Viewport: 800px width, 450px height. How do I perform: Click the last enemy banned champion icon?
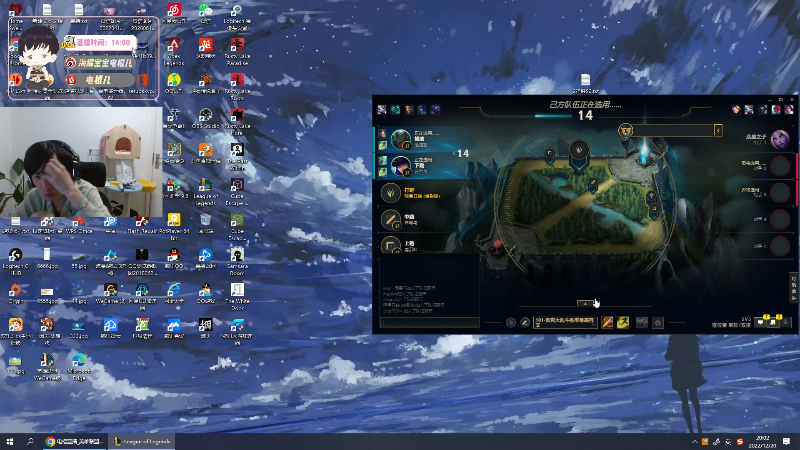[x=789, y=110]
